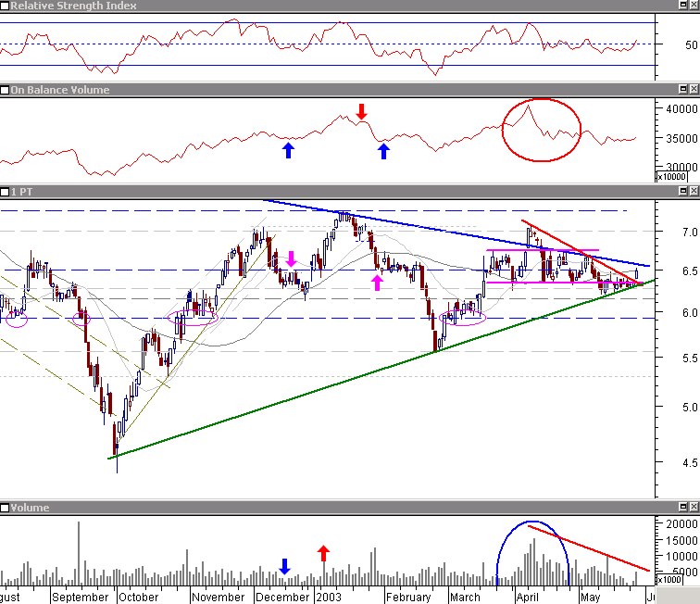Click the 35000 label on OBV axis
Screen dimensions: 700x604
click(681, 138)
